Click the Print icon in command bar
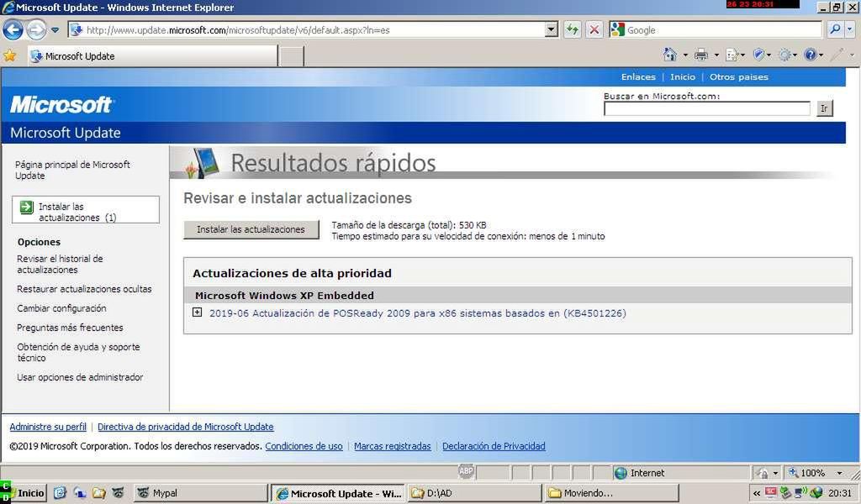 coord(701,55)
